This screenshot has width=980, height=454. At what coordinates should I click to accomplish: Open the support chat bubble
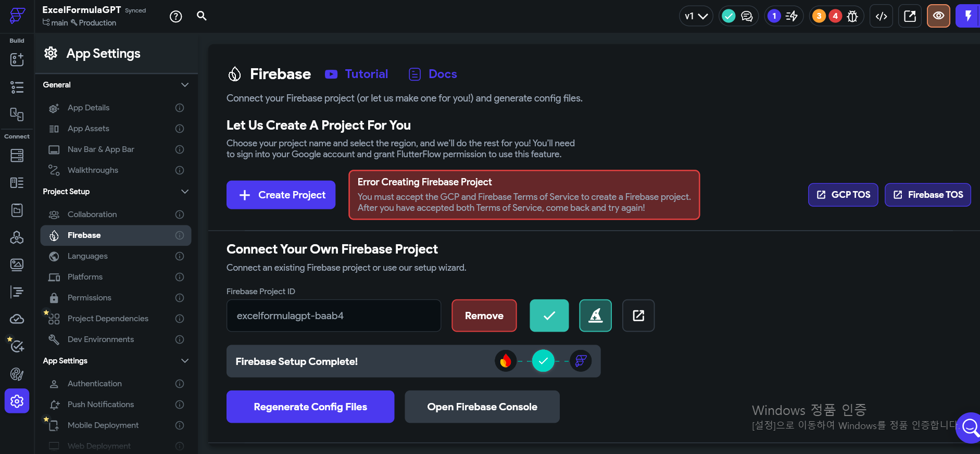969,427
